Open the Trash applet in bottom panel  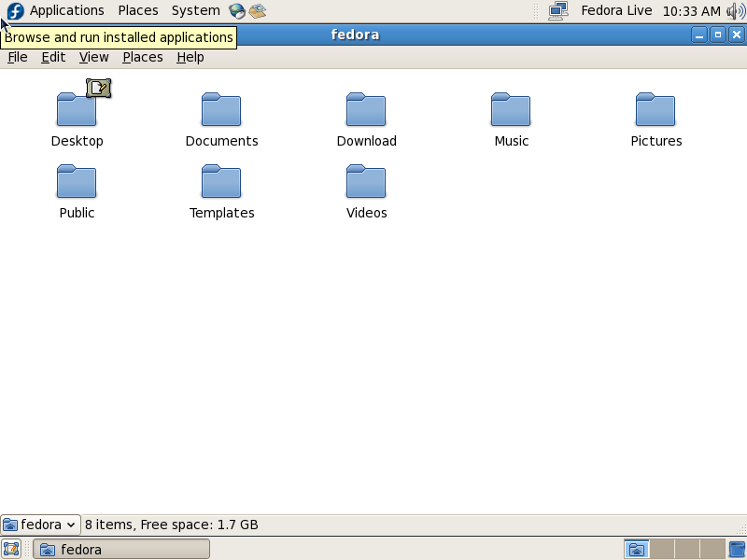pyautogui.click(x=737, y=550)
